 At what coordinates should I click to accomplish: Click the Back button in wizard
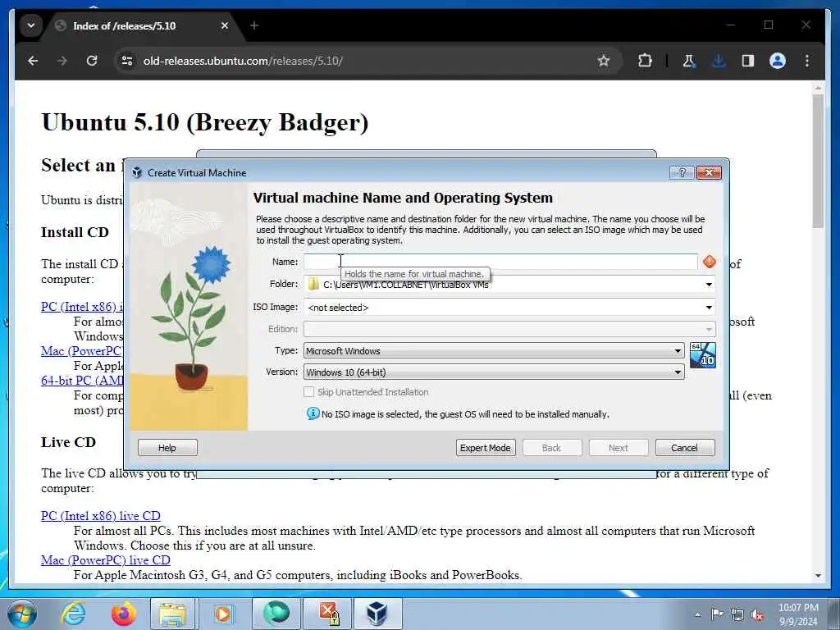(552, 448)
